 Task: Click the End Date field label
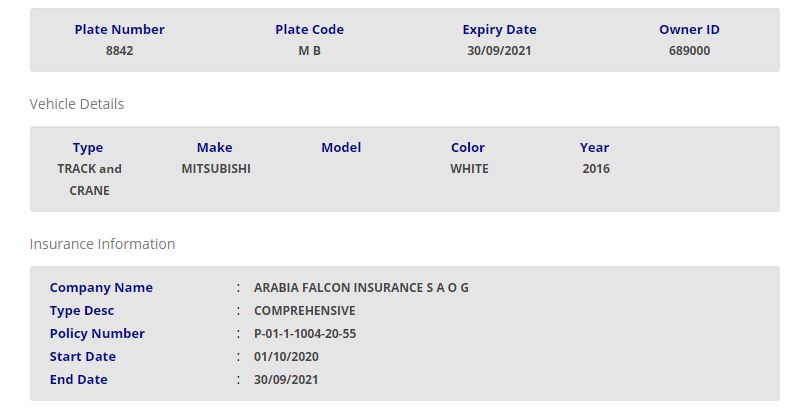[x=78, y=379]
